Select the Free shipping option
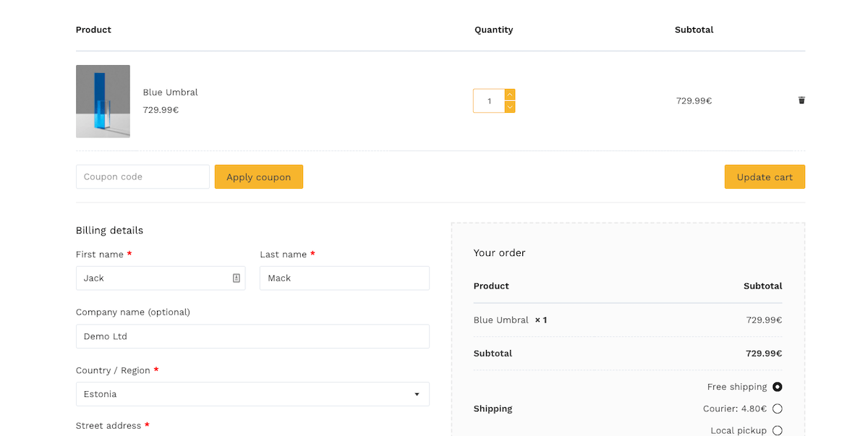868x436 pixels. pos(777,387)
